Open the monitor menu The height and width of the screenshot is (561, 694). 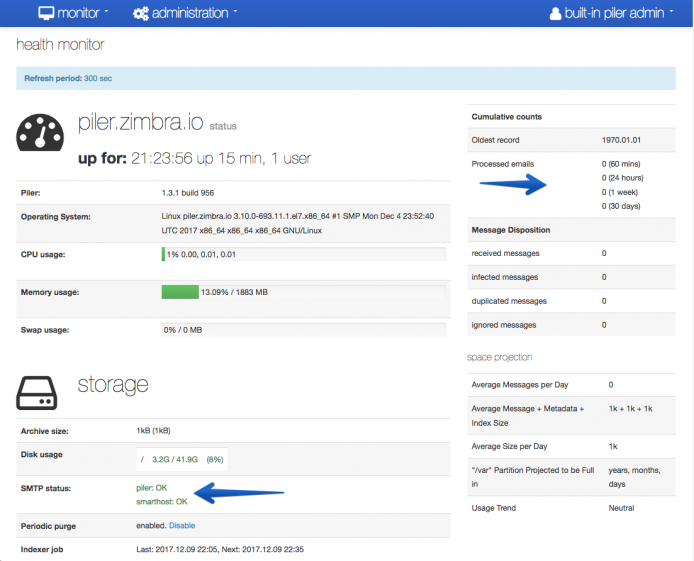point(73,13)
